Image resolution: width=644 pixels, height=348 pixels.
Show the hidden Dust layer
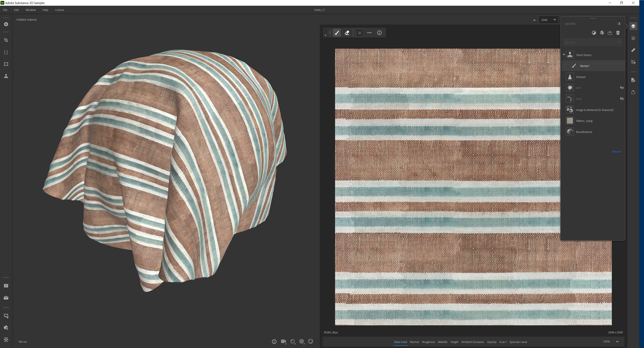click(x=622, y=99)
